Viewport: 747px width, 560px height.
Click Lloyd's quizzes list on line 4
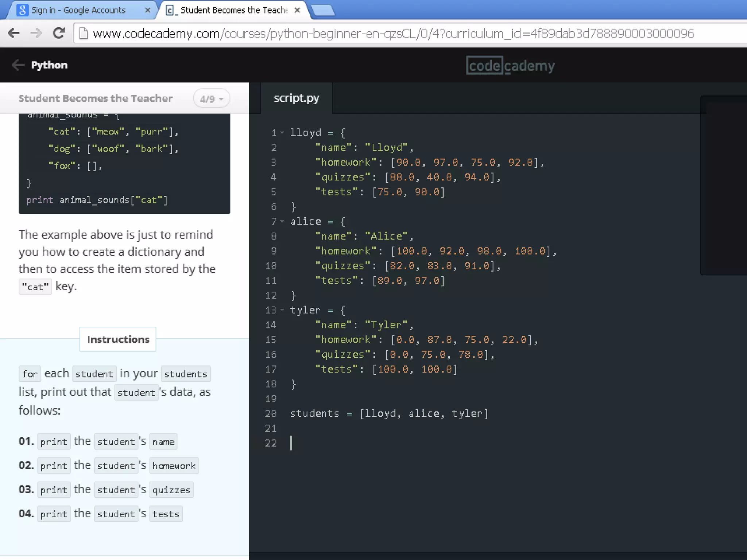408,177
